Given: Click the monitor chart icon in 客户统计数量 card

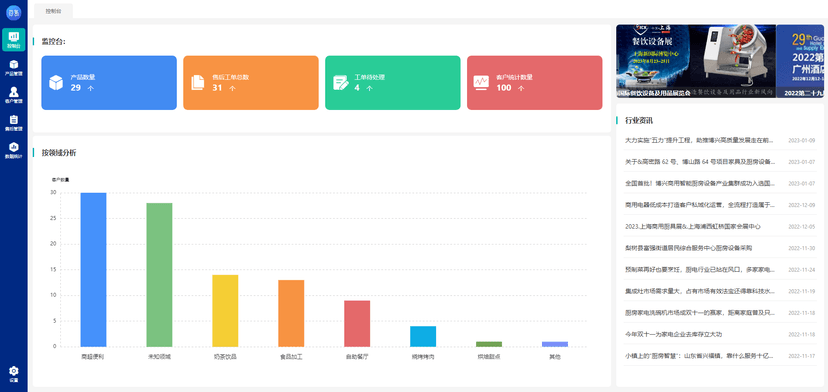Looking at the screenshot, I should [481, 82].
